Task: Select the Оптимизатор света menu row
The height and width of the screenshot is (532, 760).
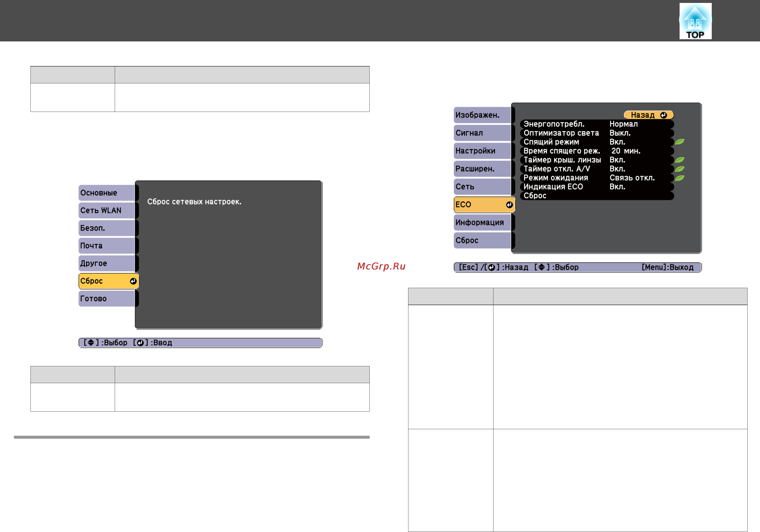Action: (597, 133)
